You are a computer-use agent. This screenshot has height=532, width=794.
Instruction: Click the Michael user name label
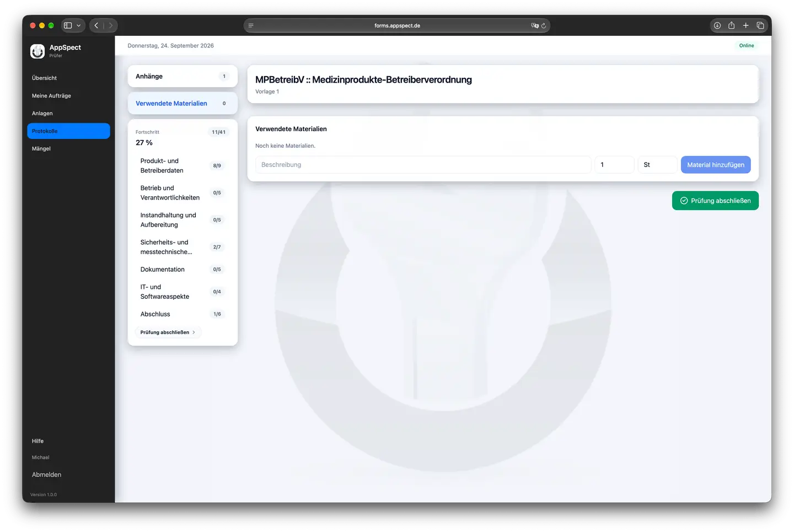pyautogui.click(x=40, y=458)
